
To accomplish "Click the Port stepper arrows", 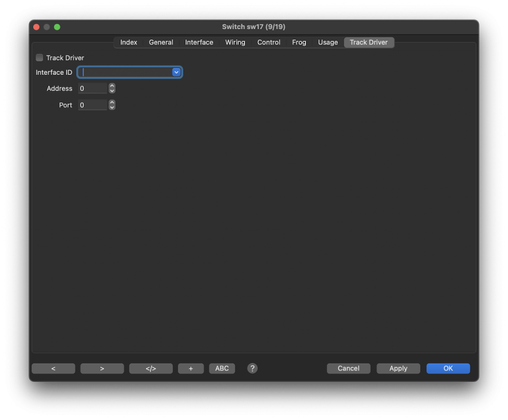I will coord(112,105).
